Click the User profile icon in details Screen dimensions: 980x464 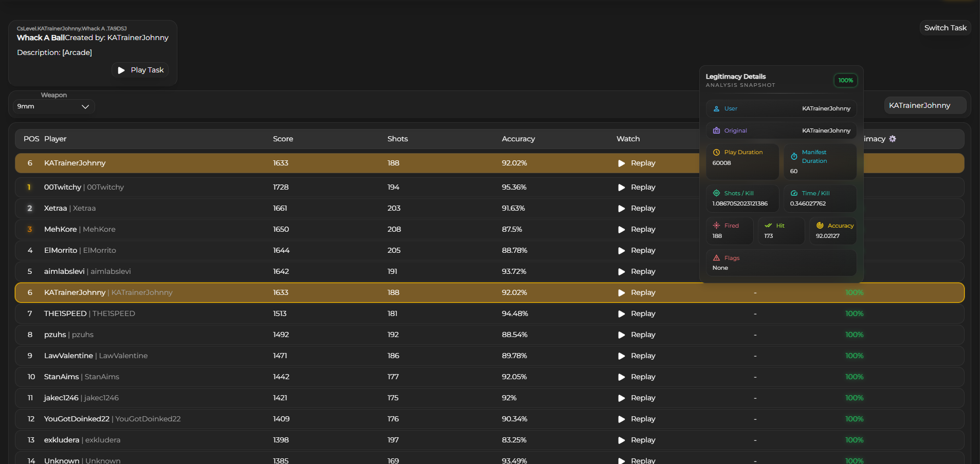[x=716, y=108]
